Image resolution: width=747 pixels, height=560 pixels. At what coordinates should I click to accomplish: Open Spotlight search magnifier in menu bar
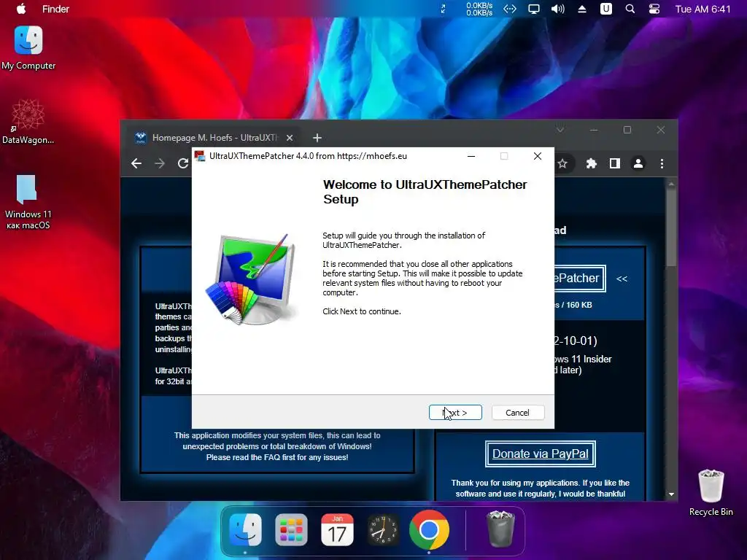(x=630, y=9)
